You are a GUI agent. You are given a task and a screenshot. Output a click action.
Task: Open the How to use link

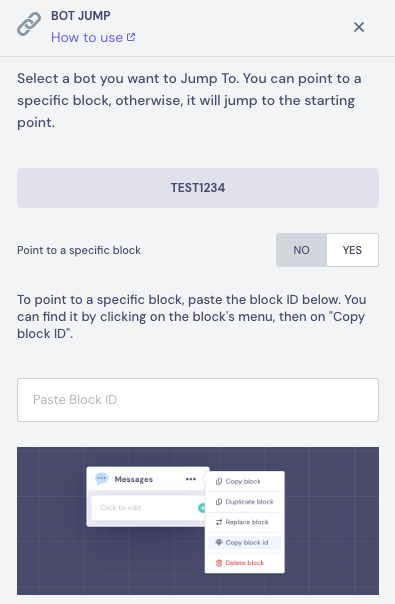[87, 37]
